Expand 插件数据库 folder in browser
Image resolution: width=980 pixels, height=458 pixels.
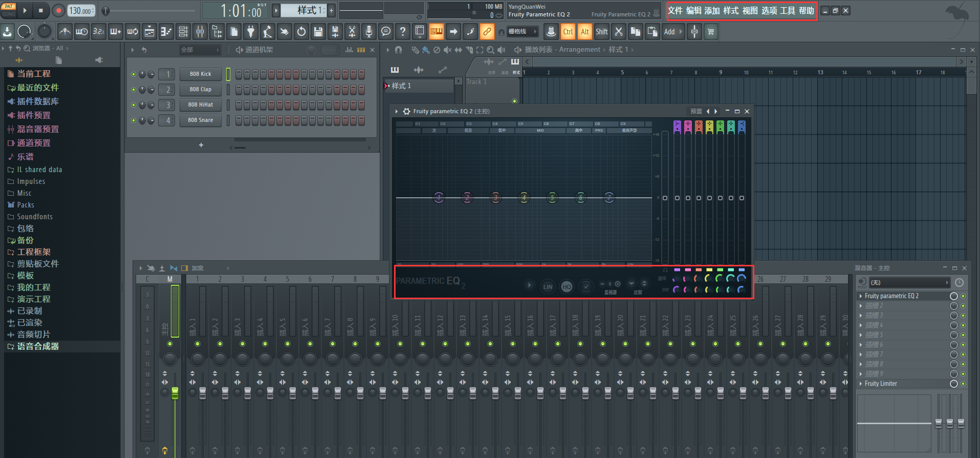tap(33, 101)
